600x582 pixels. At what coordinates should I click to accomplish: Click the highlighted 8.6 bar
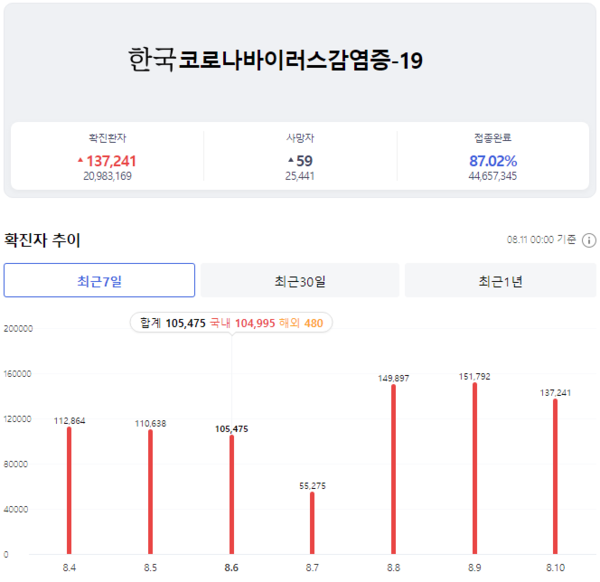(232, 494)
